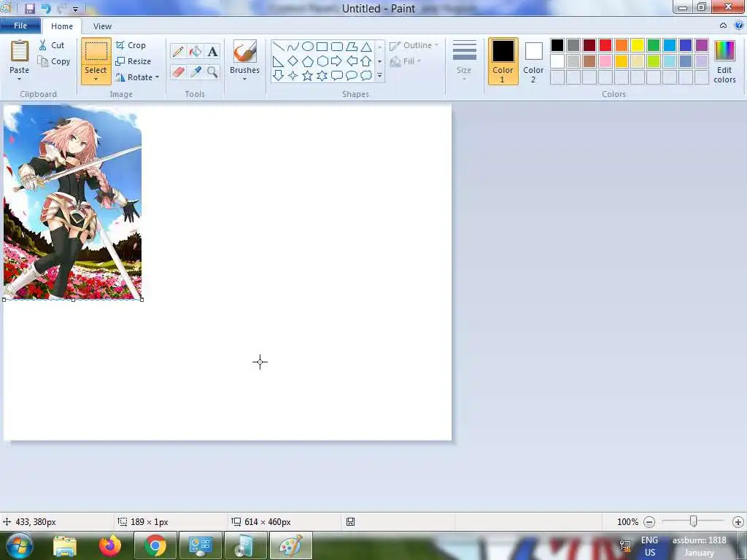The height and width of the screenshot is (560, 747).
Task: Click the Cut button
Action: [52, 45]
